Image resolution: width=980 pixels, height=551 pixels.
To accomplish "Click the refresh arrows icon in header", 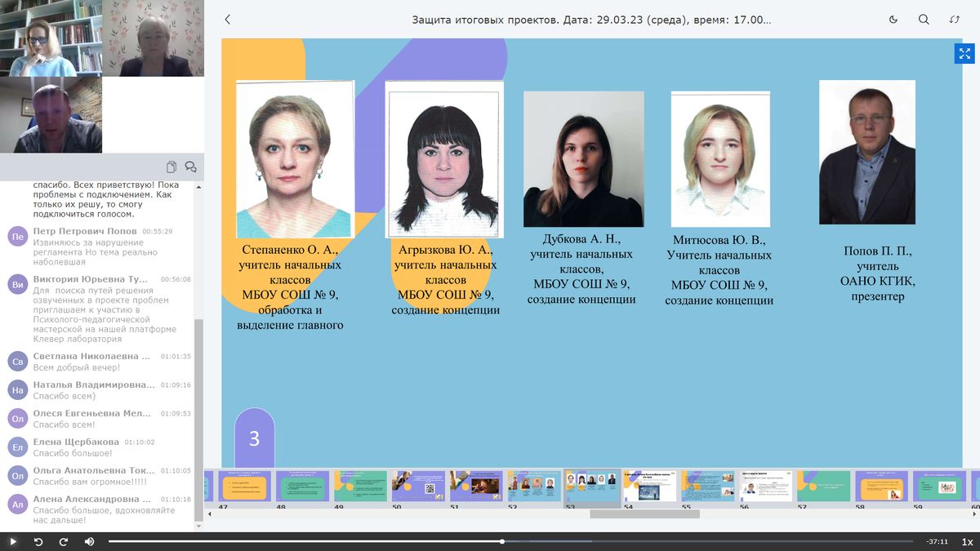I will (x=955, y=20).
